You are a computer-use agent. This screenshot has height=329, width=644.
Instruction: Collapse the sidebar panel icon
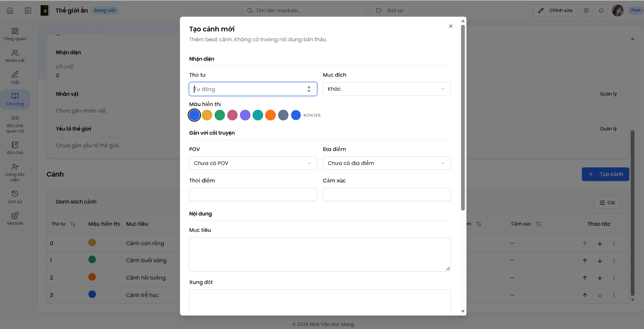click(x=28, y=11)
